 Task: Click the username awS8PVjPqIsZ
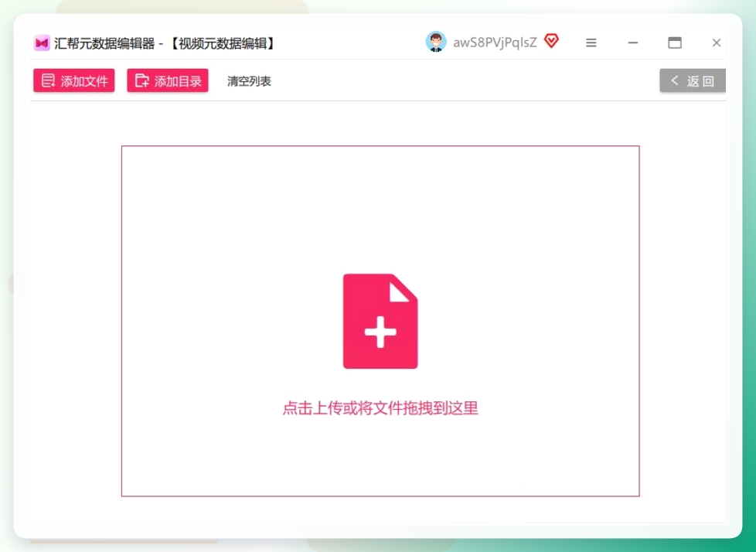coord(495,43)
